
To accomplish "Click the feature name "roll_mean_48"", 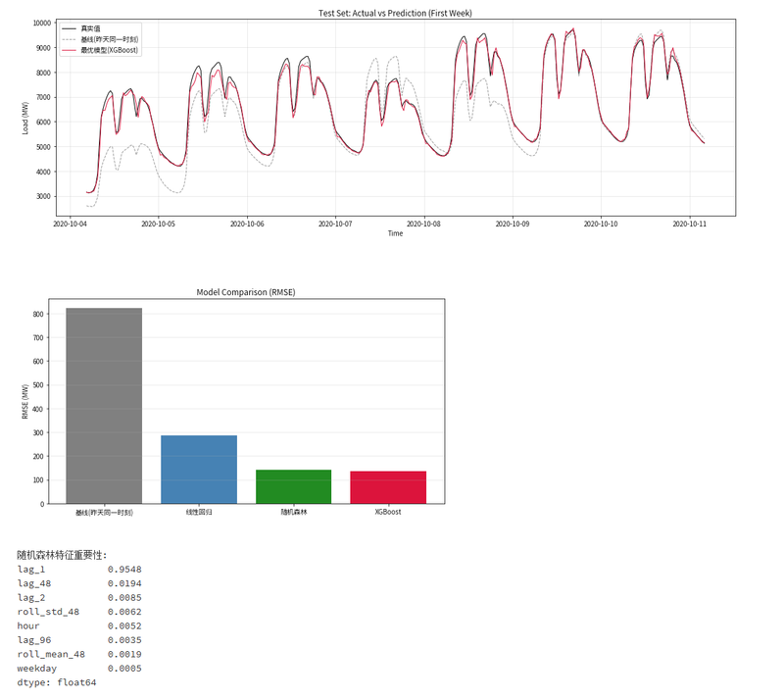I will click(x=51, y=654).
